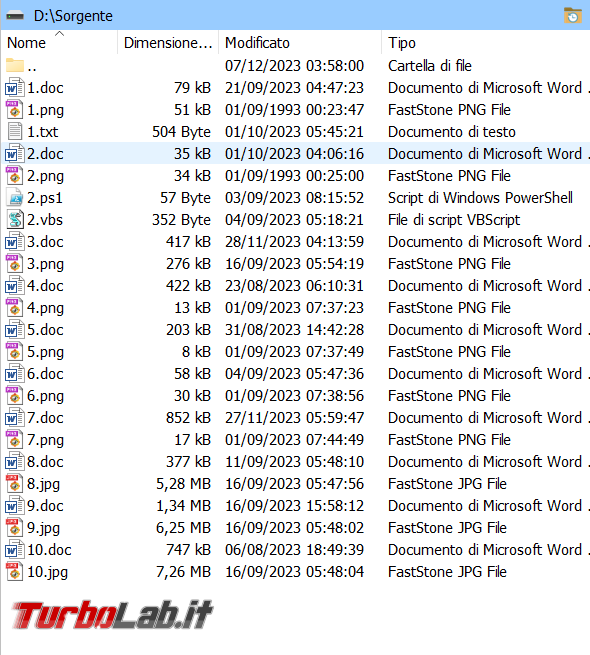The height and width of the screenshot is (655, 590).
Task: Click the date 06/08/2023 18:49:39
Action: [x=294, y=550]
